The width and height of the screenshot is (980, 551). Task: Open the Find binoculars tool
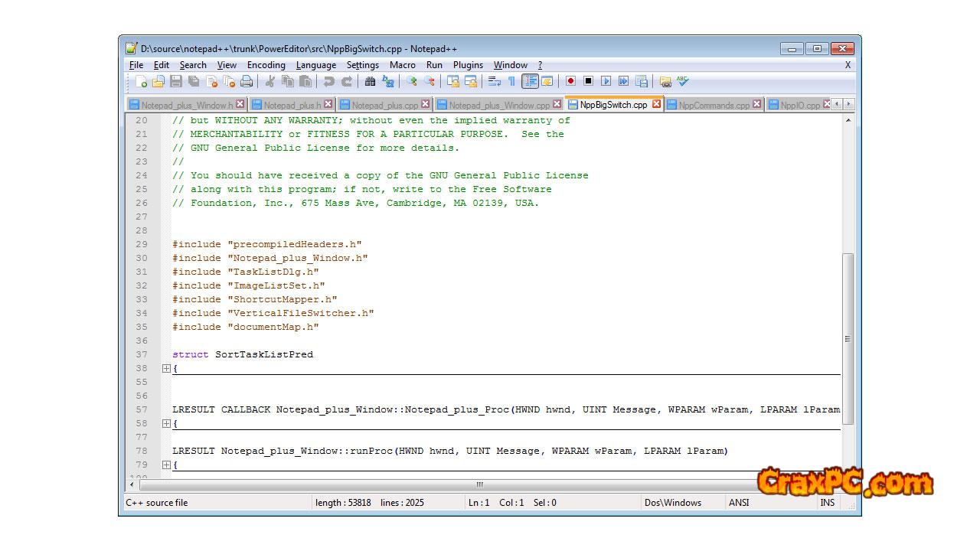(x=370, y=81)
